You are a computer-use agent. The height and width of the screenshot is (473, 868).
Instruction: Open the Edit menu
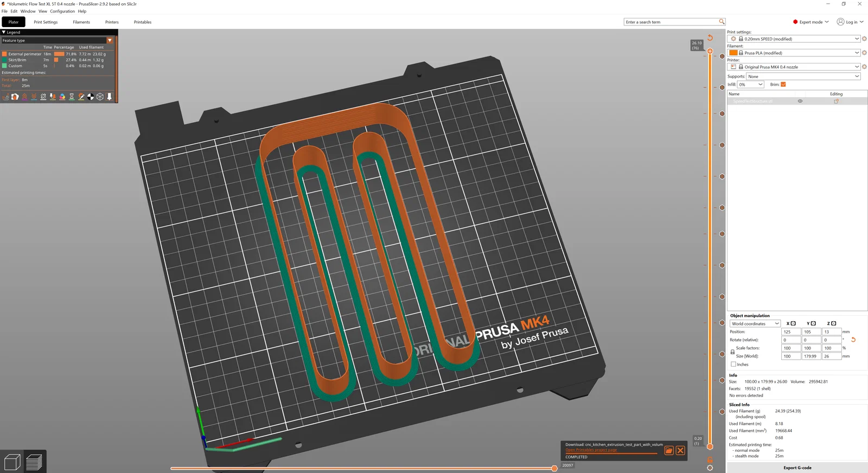[x=14, y=11]
